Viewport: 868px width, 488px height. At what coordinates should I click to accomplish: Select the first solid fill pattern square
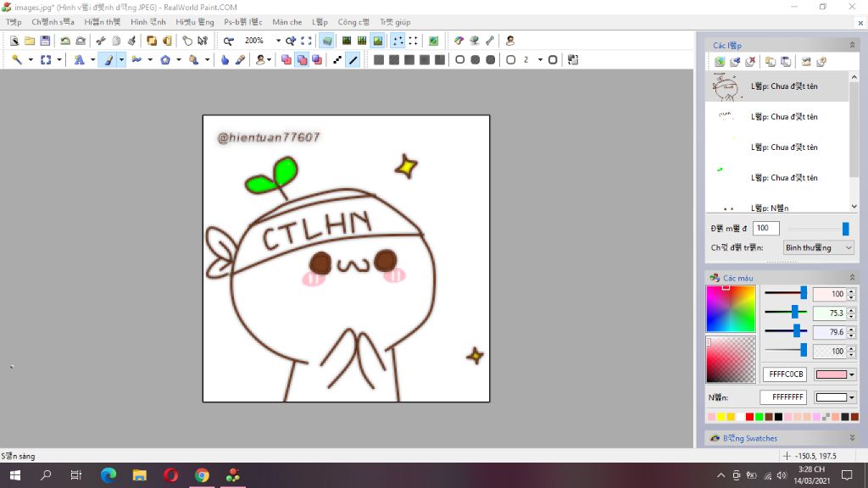click(379, 60)
